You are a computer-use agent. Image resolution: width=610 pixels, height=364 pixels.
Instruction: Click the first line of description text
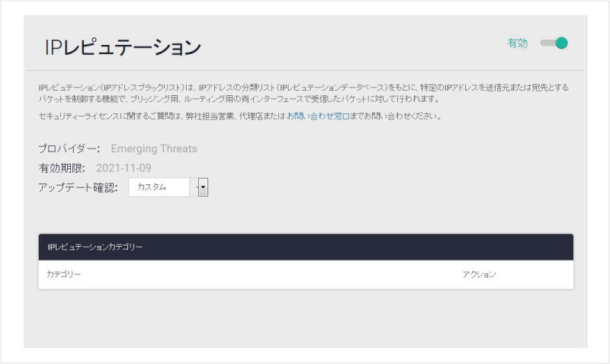[303, 88]
